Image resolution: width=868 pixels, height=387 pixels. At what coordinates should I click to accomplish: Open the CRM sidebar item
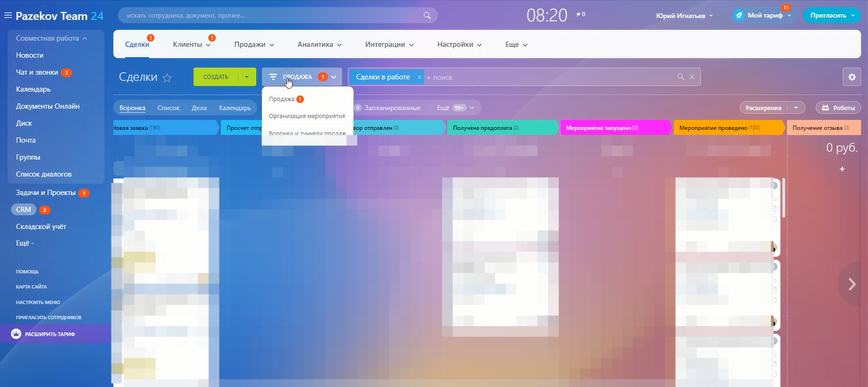pos(24,210)
